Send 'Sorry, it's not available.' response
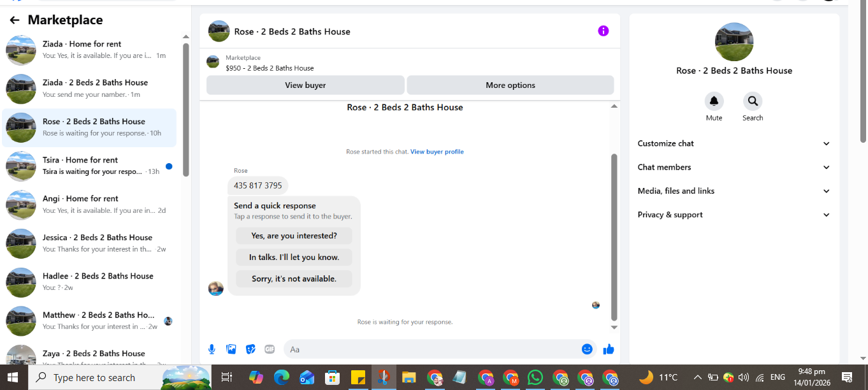 click(294, 278)
